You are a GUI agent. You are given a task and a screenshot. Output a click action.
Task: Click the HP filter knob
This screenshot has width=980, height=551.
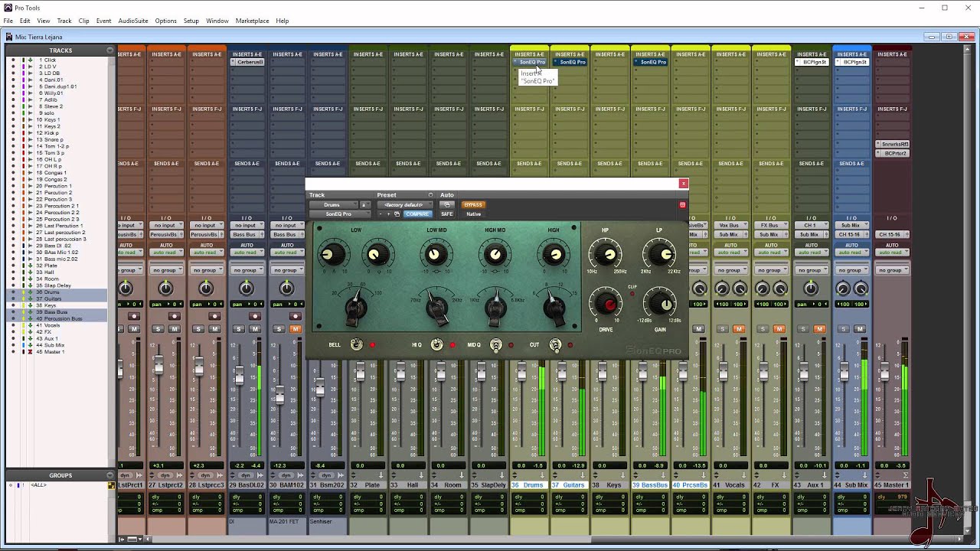pos(606,253)
